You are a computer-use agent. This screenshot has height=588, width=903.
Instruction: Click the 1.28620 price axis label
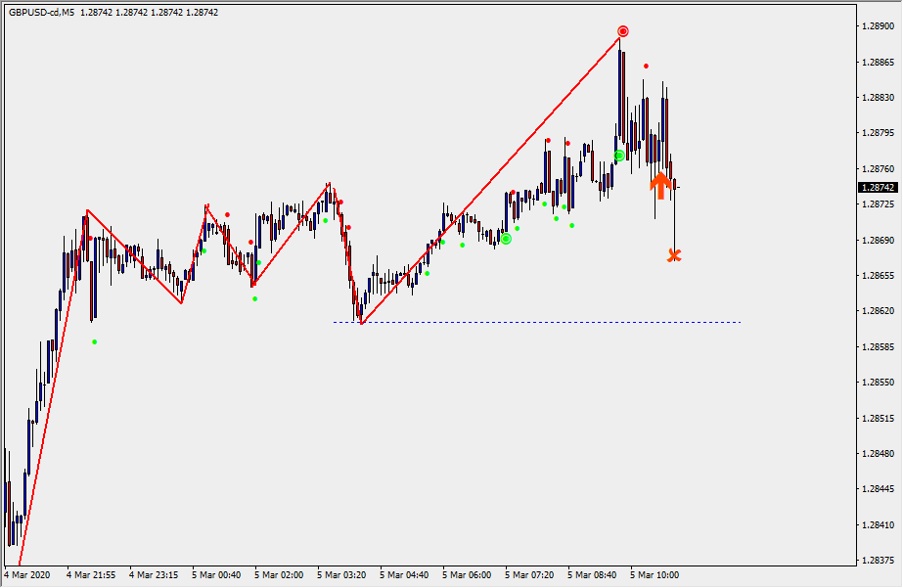(878, 311)
